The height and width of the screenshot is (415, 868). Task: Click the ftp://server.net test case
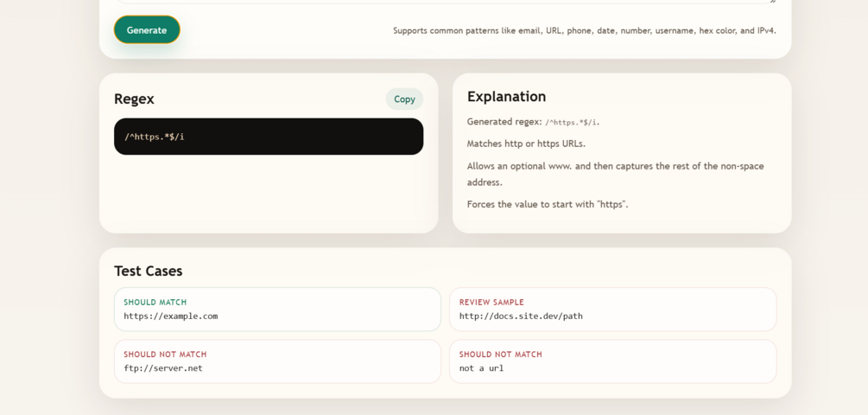pyautogui.click(x=277, y=361)
